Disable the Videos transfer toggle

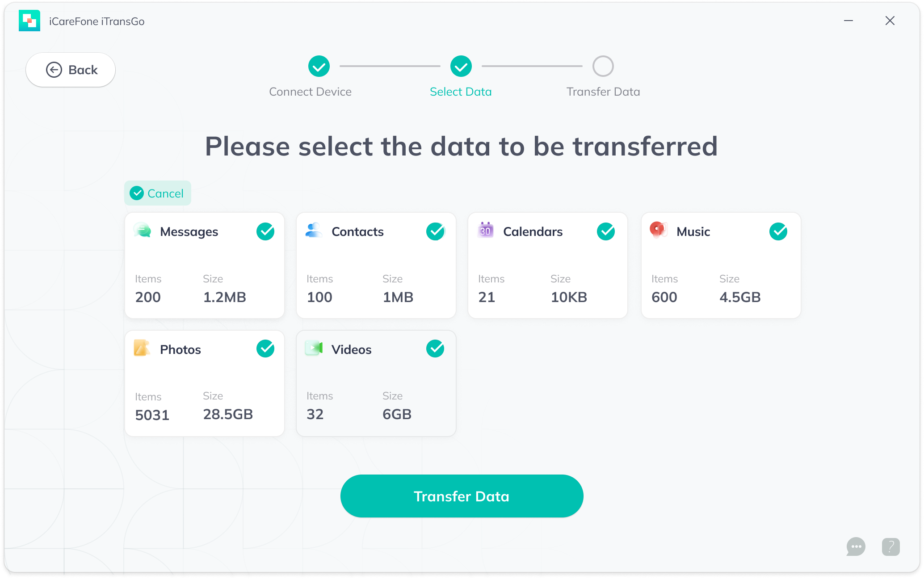click(x=434, y=349)
